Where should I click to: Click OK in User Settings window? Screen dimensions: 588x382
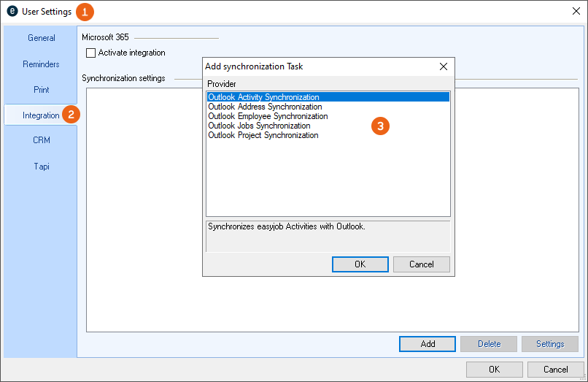(x=495, y=370)
